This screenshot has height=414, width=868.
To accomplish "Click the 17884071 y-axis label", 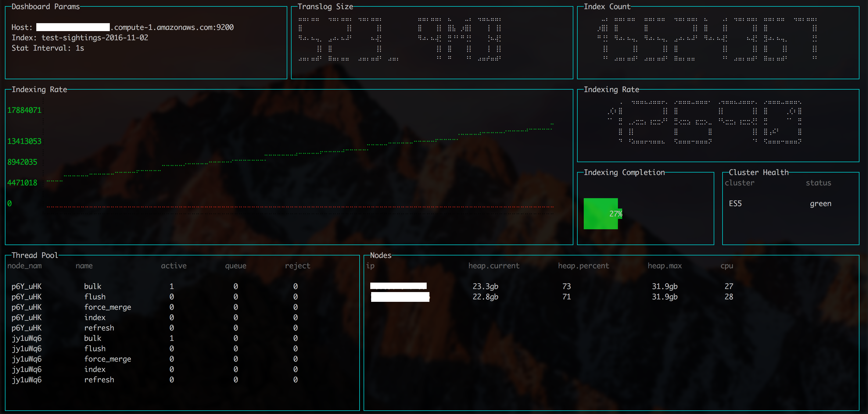I will tap(24, 110).
